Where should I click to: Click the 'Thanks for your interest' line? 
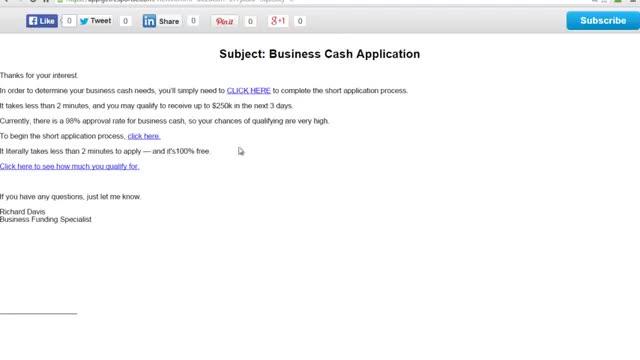click(x=39, y=76)
